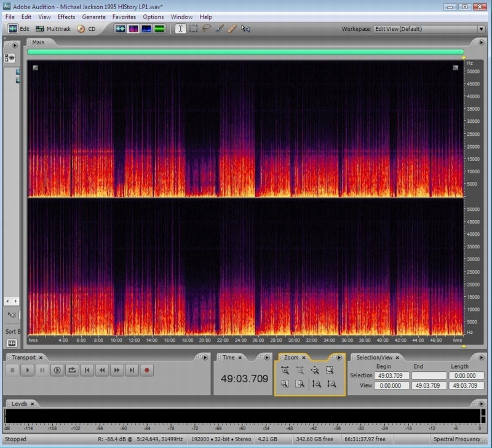Open the Effects menu

click(66, 17)
